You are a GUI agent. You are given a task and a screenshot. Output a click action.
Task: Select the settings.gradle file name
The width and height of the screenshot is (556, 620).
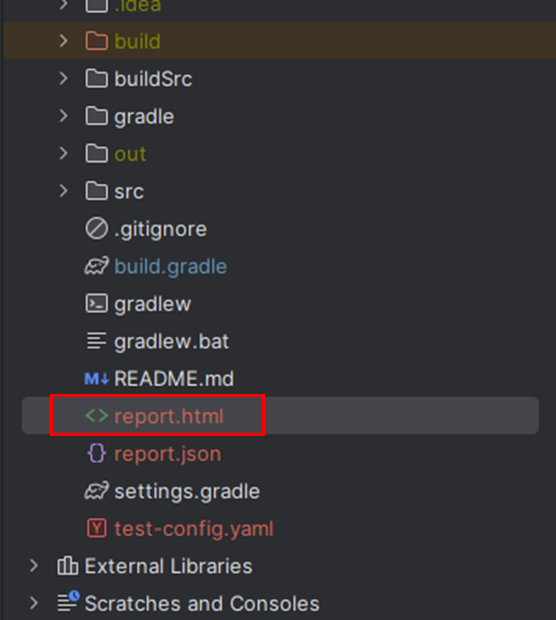click(x=187, y=491)
